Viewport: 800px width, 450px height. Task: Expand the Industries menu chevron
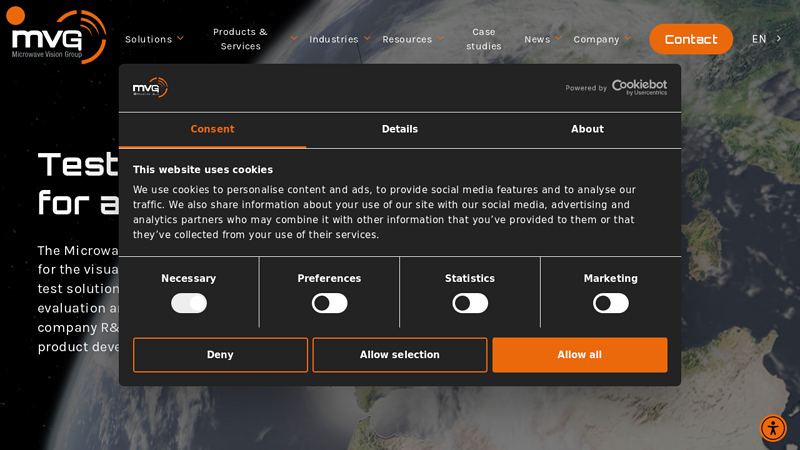tap(367, 38)
